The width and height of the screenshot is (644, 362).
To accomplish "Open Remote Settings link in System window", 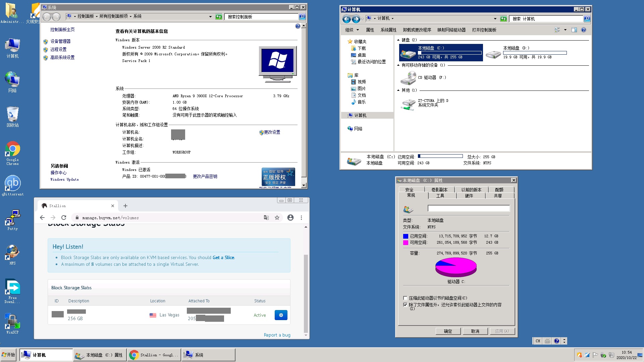I will [x=58, y=49].
